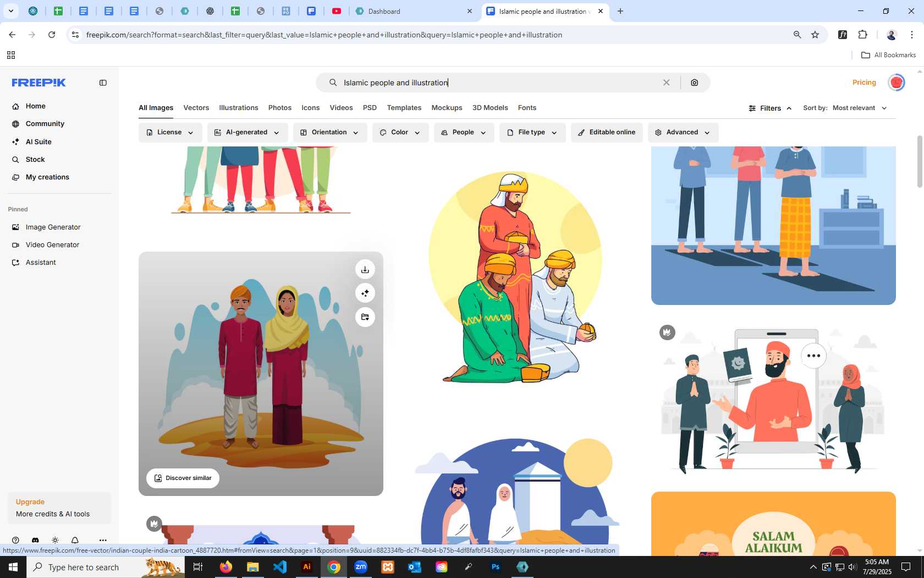Click the Freepik logo

[38, 83]
